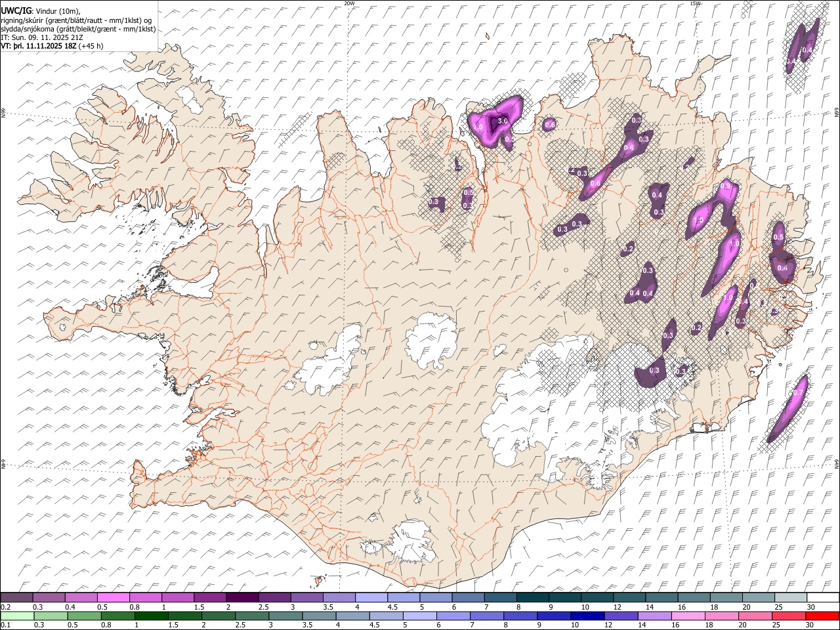Image resolution: width=840 pixels, height=630 pixels.
Task: Select the 0.3–0.5 light green rain scale swatch
Action: click(x=51, y=616)
